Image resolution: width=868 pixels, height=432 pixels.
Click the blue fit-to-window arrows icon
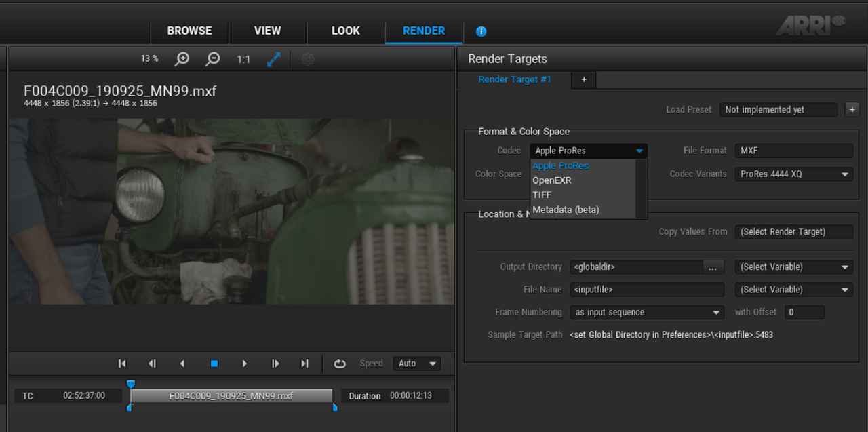[274, 59]
